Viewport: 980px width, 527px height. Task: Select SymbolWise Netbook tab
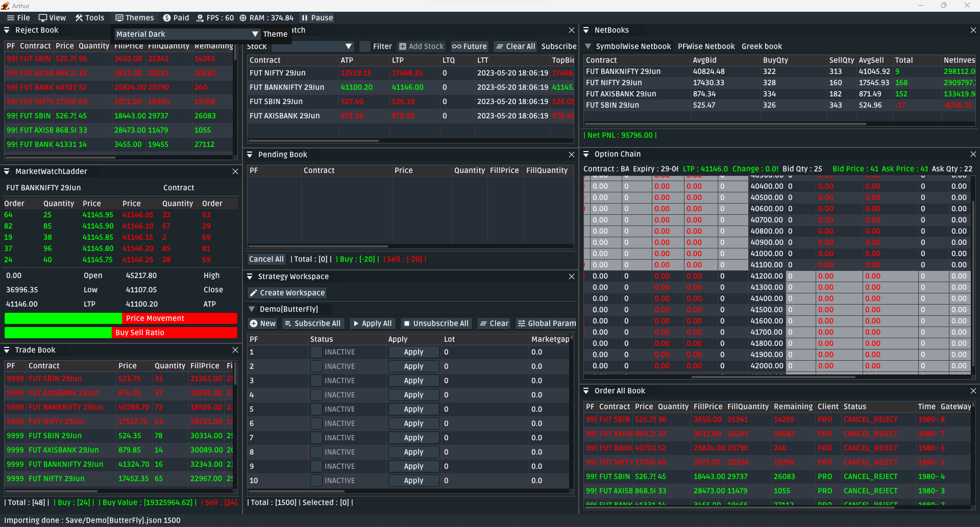(x=633, y=46)
